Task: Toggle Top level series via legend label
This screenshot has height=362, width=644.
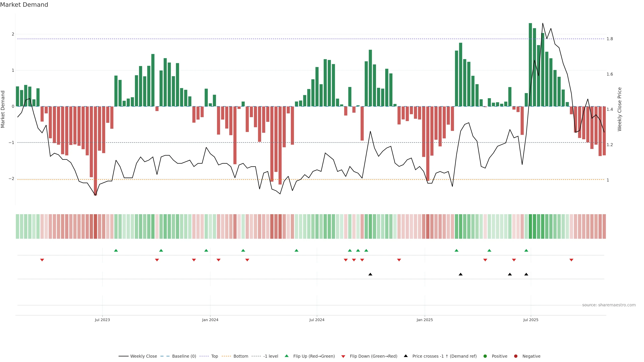Action: tap(214, 356)
